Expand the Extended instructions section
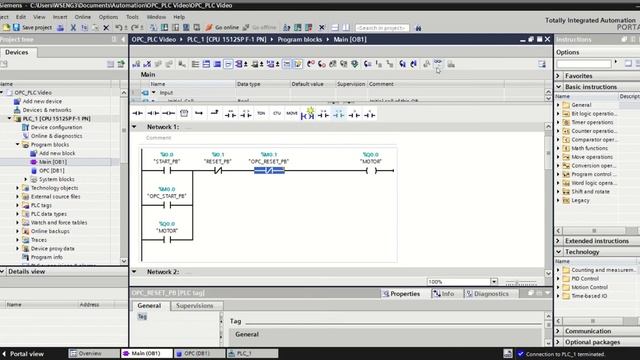This screenshot has height=360, width=640. 558,241
